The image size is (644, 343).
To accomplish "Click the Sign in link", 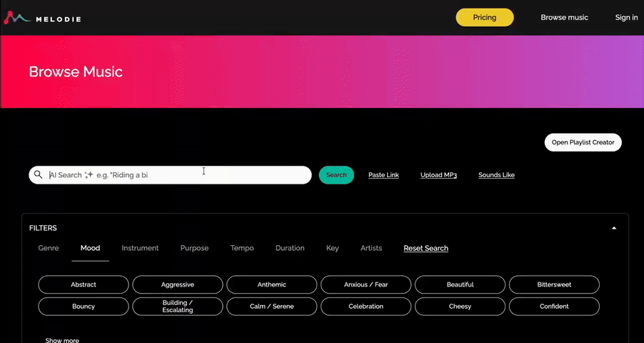I will 626,17.
